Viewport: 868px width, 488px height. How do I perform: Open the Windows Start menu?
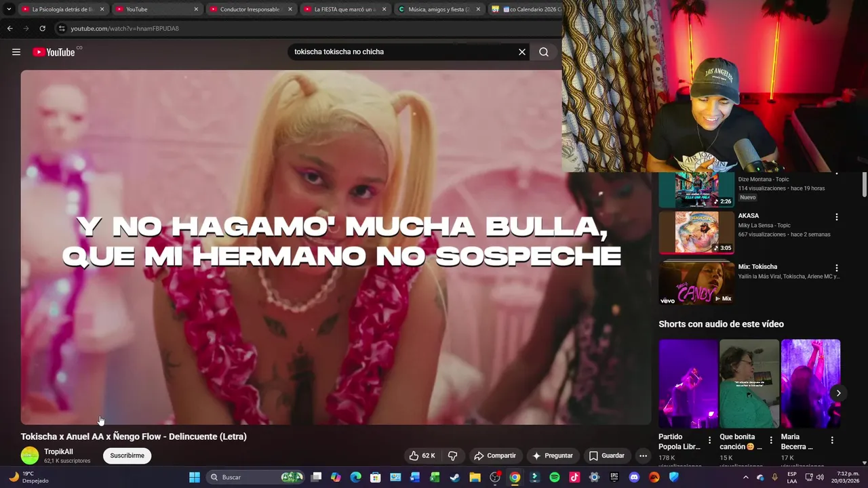point(195,477)
